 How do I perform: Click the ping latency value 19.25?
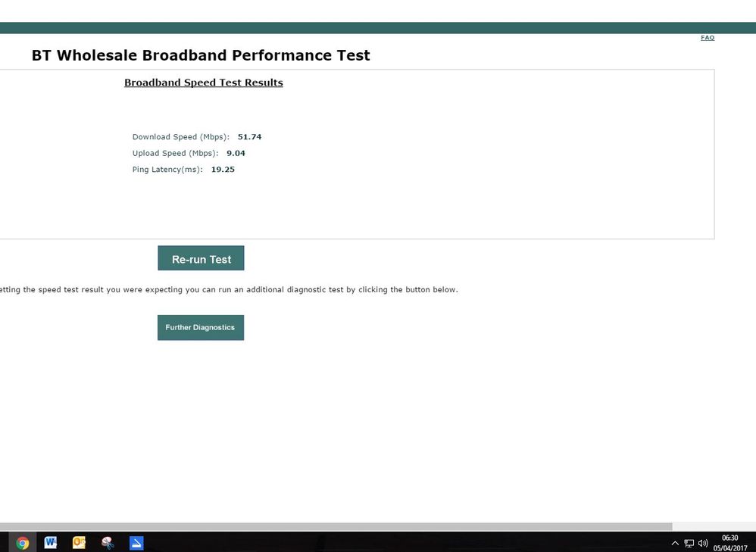223,170
